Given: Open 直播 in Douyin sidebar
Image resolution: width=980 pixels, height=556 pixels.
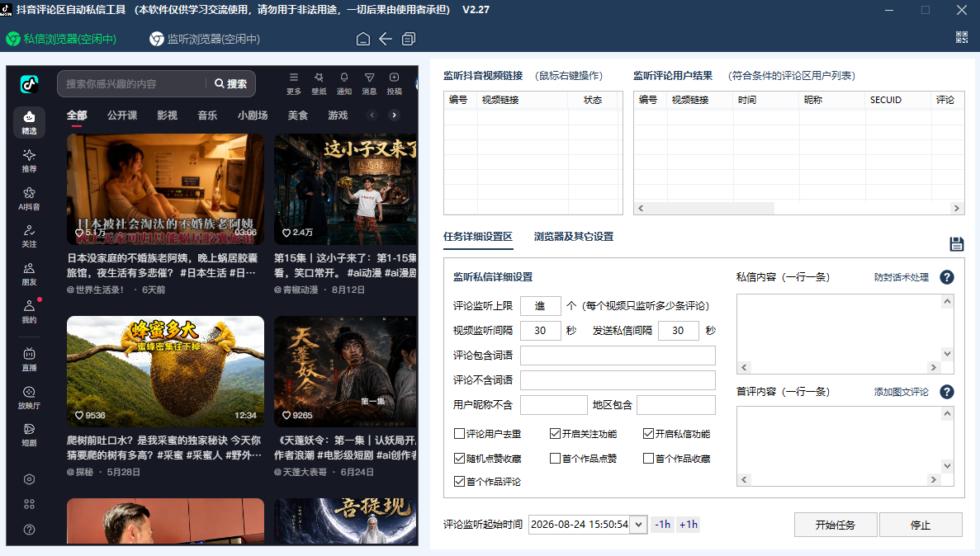Looking at the screenshot, I should [x=29, y=360].
